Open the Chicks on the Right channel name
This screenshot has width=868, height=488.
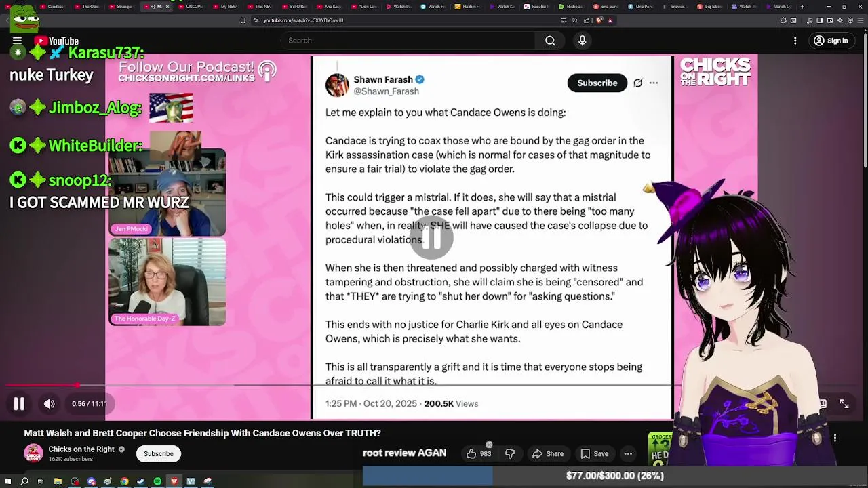[x=81, y=449]
